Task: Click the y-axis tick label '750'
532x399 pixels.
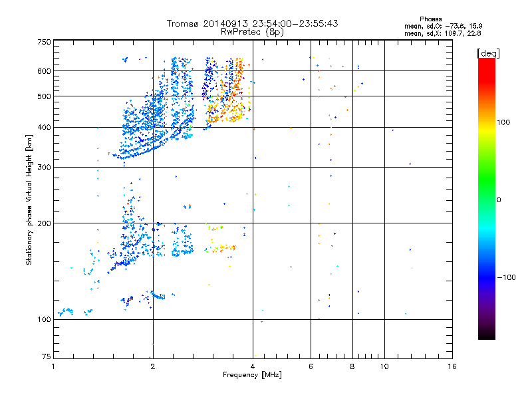Action: [x=45, y=42]
